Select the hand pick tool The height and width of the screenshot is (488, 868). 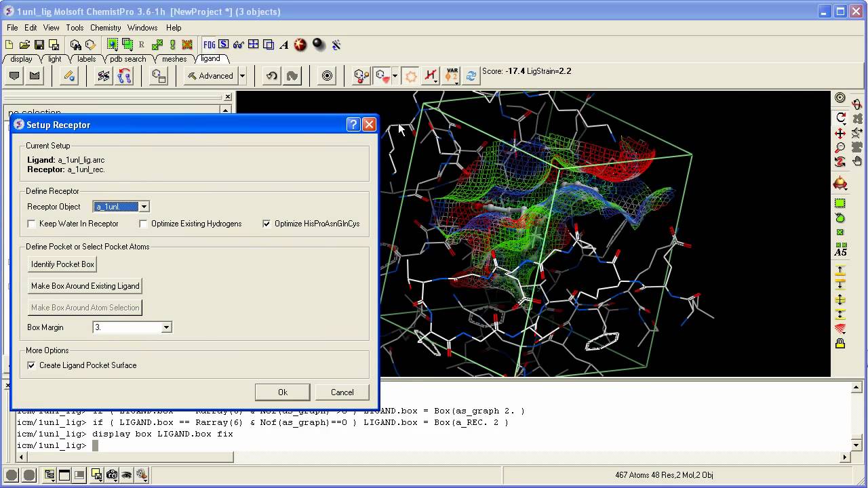857,161
